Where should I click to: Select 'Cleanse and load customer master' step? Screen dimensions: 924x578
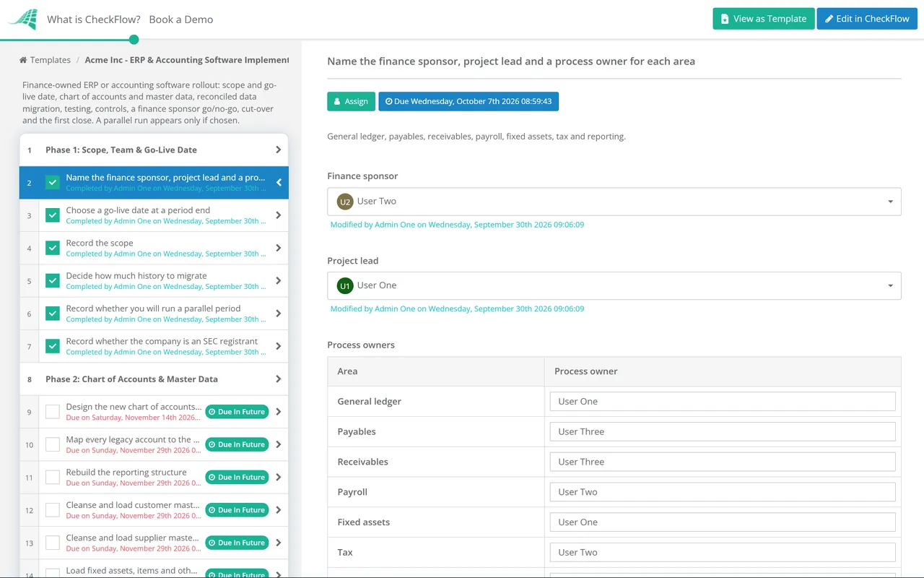point(154,510)
